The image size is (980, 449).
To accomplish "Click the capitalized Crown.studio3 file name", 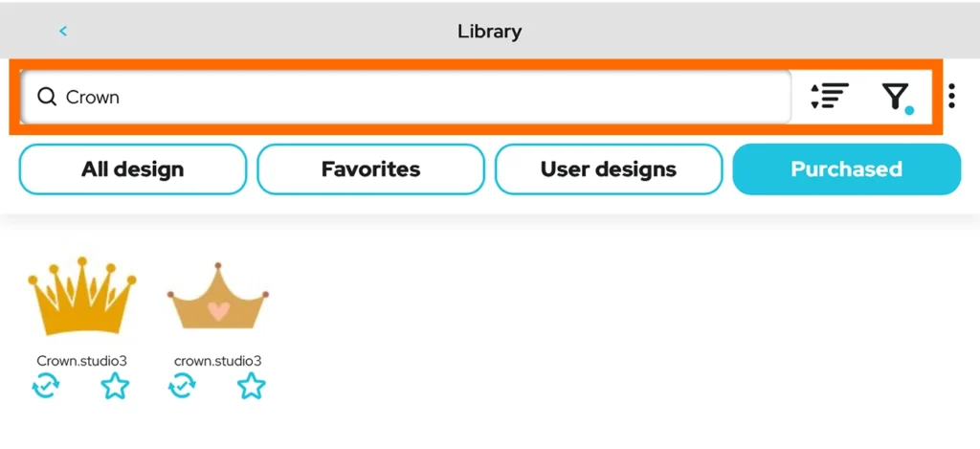I will [81, 361].
